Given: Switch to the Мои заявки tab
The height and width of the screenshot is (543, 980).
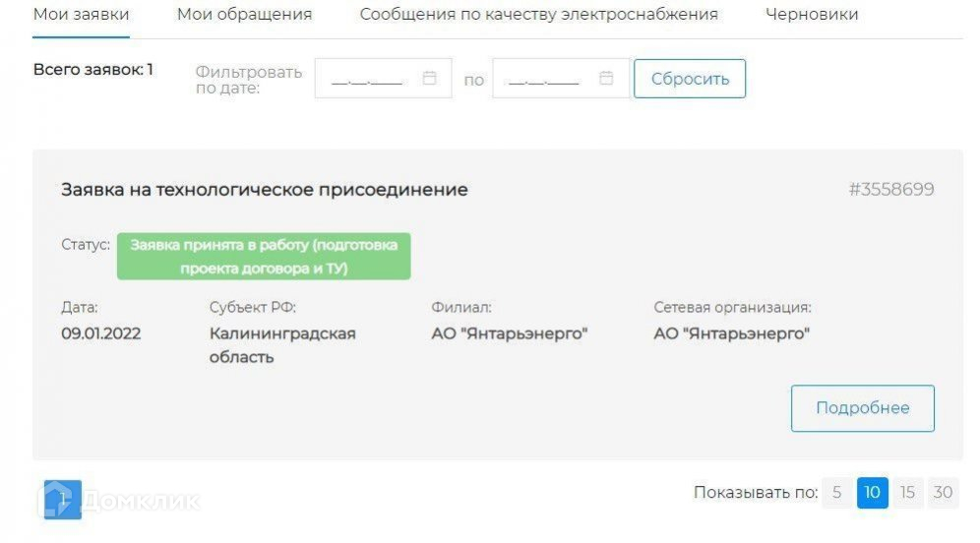Looking at the screenshot, I should [x=81, y=15].
